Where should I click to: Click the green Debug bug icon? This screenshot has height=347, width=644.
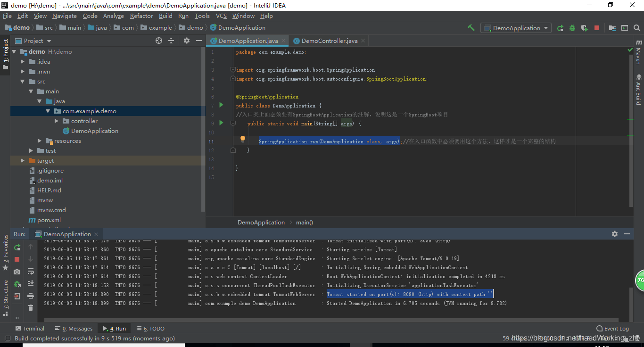[572, 28]
